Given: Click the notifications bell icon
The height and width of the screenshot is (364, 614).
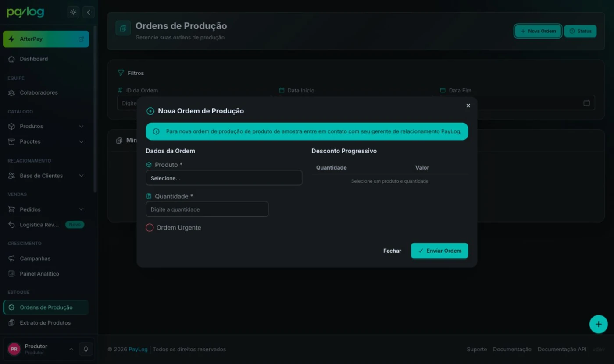Looking at the screenshot, I should coord(86,349).
